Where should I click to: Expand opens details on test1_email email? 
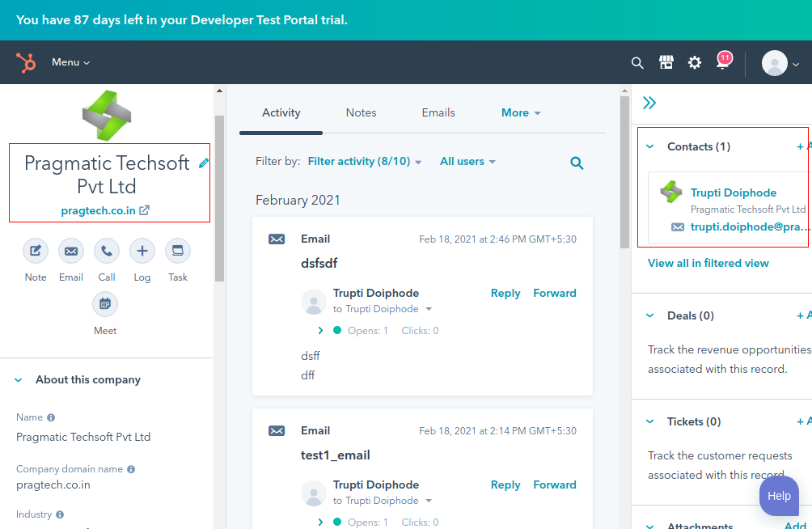[320, 523]
